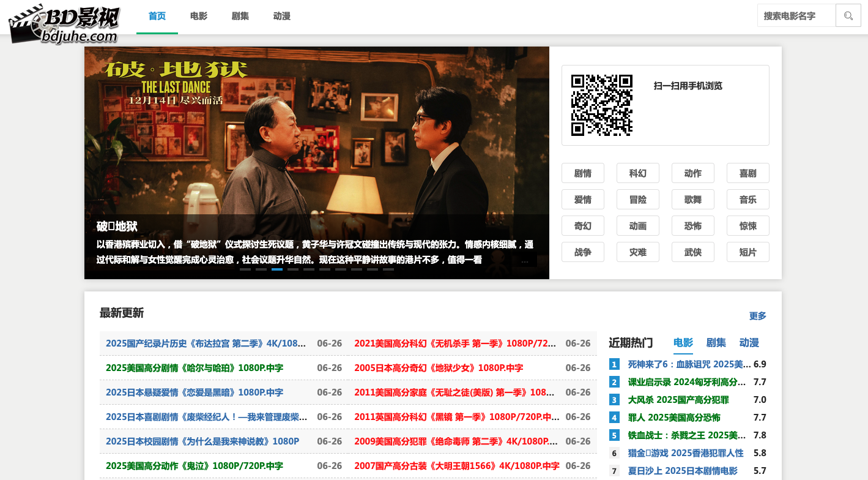Open 大明王朝1566 listing link
The width and height of the screenshot is (868, 480).
click(456, 466)
